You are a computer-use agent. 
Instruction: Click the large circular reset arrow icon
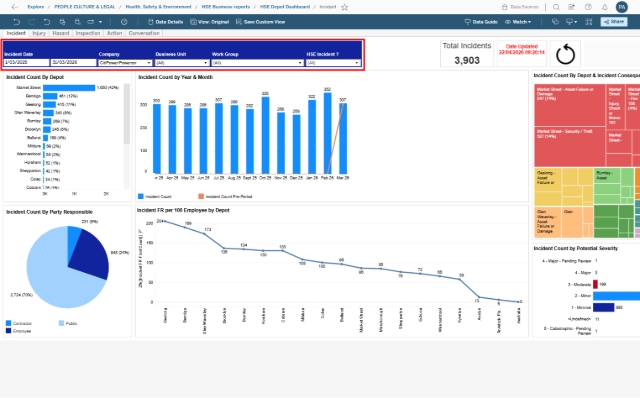565,54
